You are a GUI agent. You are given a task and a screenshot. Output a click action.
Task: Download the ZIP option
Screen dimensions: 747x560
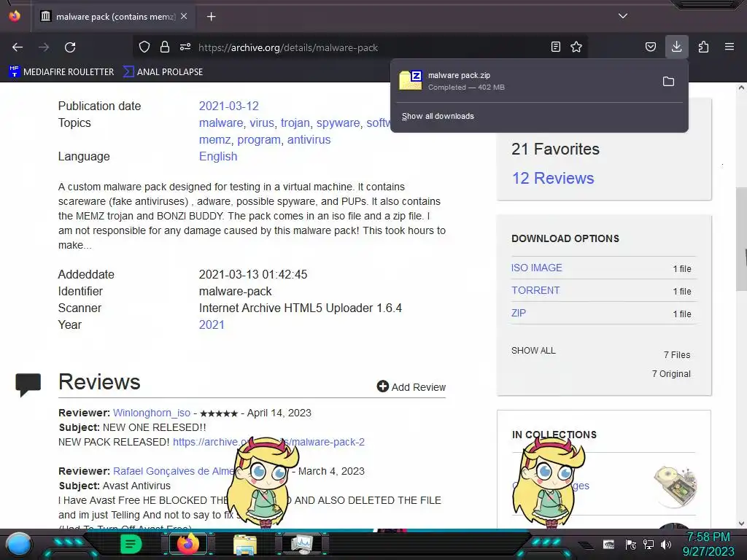click(x=519, y=313)
